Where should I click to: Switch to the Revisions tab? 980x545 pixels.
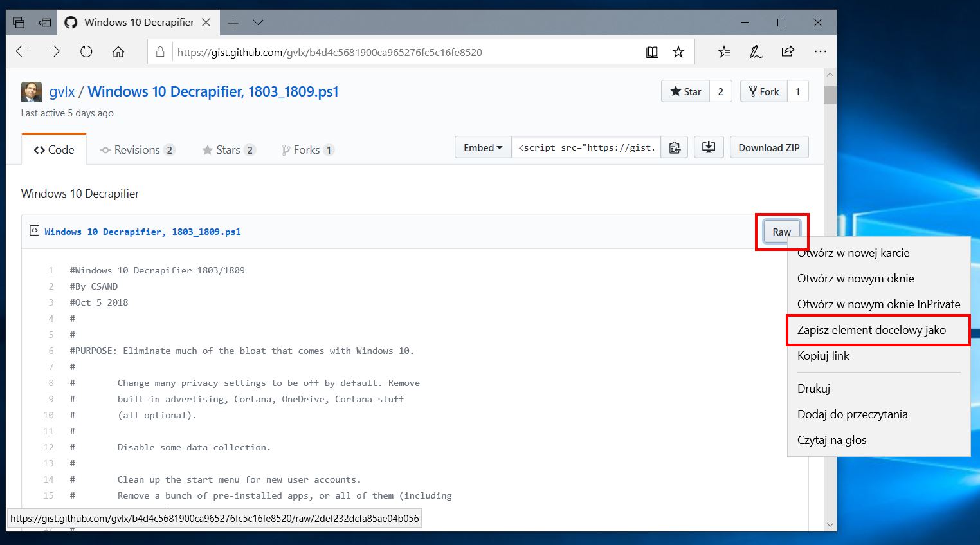pos(137,150)
